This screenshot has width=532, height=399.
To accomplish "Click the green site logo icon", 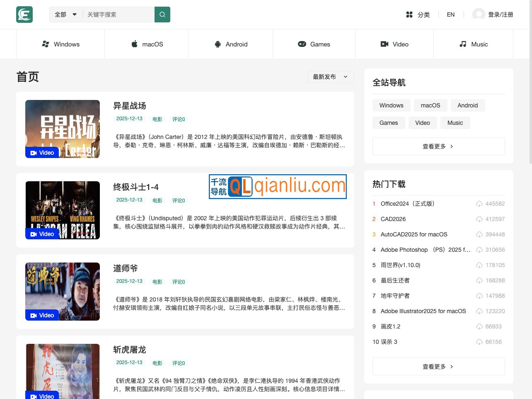I will tap(24, 15).
